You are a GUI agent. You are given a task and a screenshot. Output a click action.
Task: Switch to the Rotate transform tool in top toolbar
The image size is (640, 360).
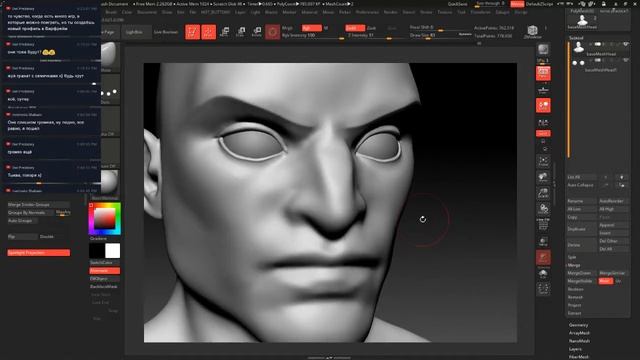pos(256,32)
